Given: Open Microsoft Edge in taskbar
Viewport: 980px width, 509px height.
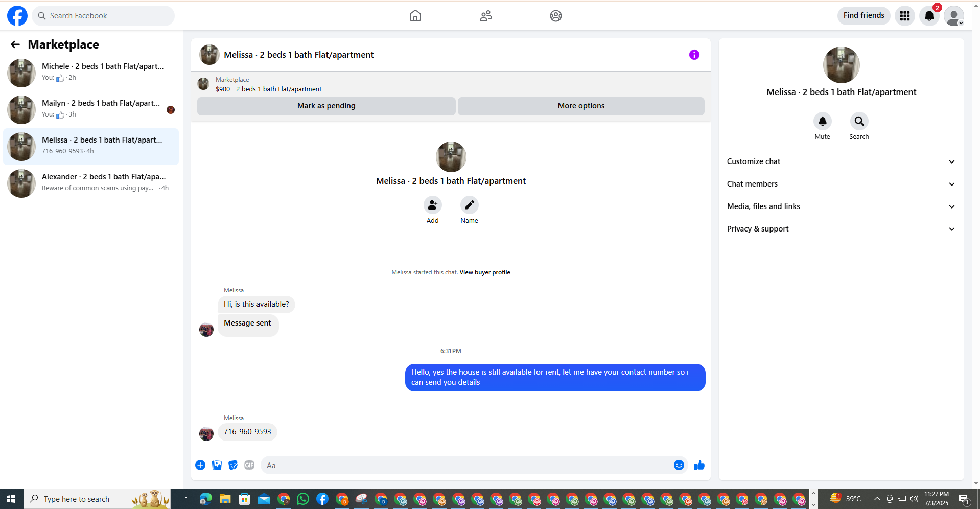Looking at the screenshot, I should click(x=206, y=499).
